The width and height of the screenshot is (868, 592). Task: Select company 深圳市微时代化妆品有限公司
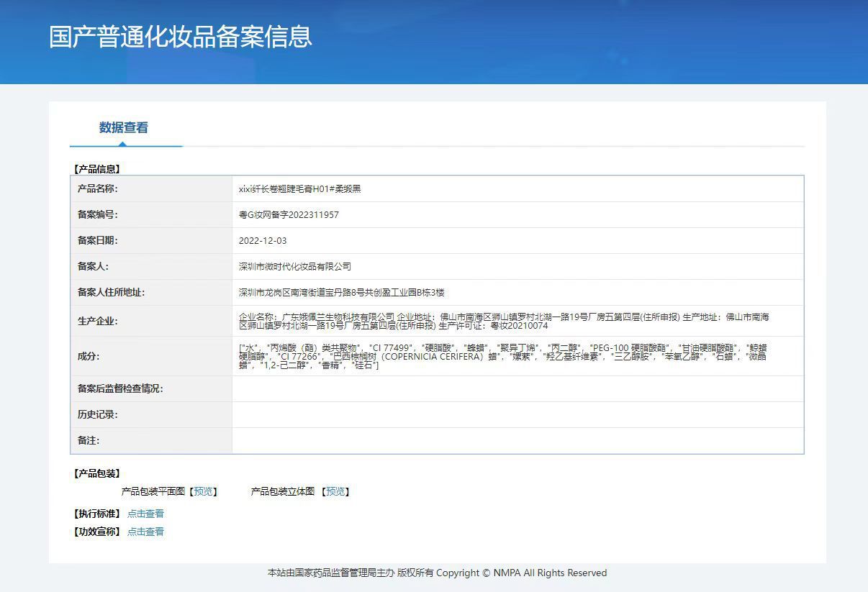coord(295,267)
